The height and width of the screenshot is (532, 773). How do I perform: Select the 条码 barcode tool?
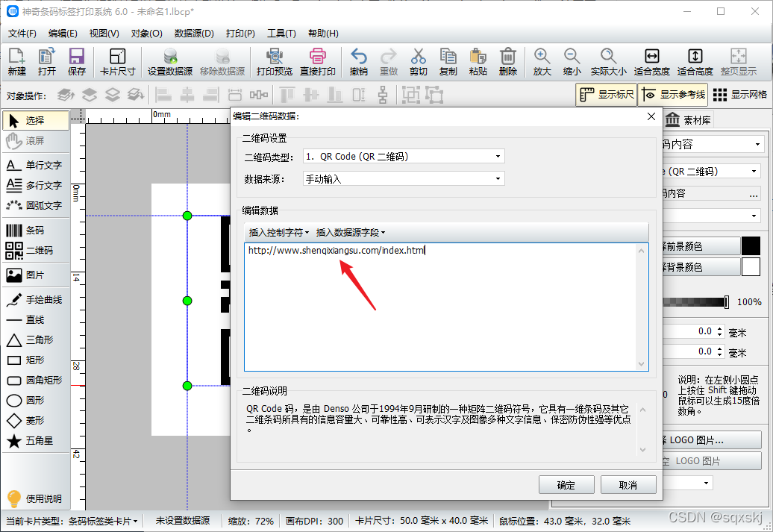click(x=35, y=231)
